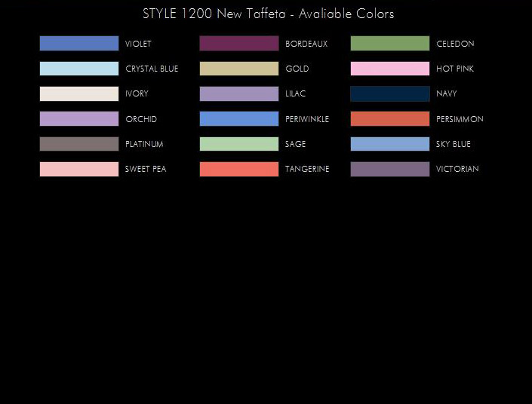
Task: Select the Periwinkle swatch
Action: tap(239, 118)
